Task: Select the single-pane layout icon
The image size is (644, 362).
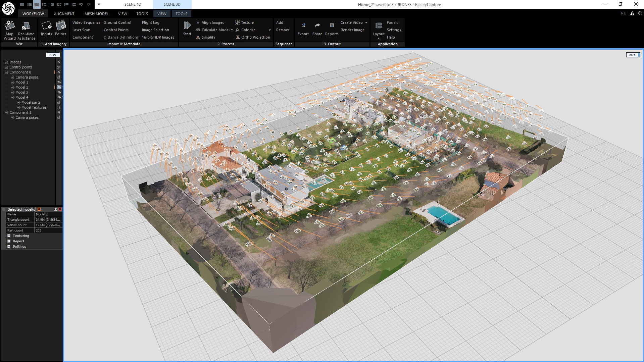Action: (22, 4)
